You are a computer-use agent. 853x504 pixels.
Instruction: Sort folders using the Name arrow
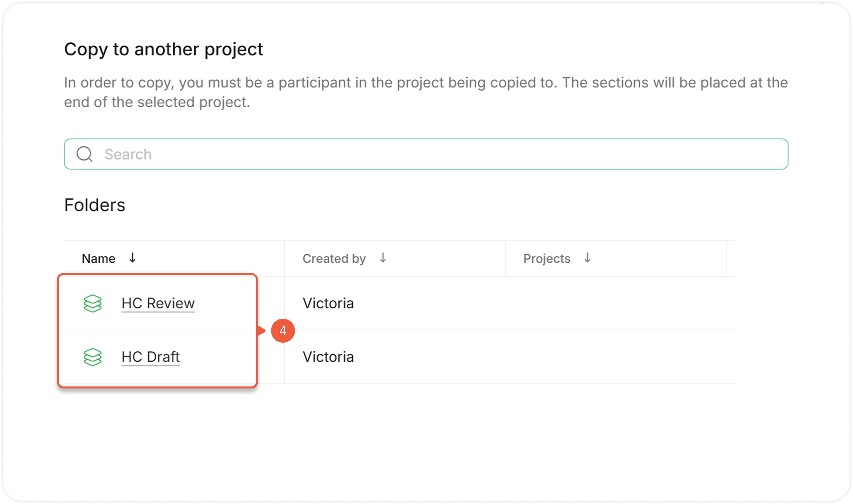click(133, 258)
